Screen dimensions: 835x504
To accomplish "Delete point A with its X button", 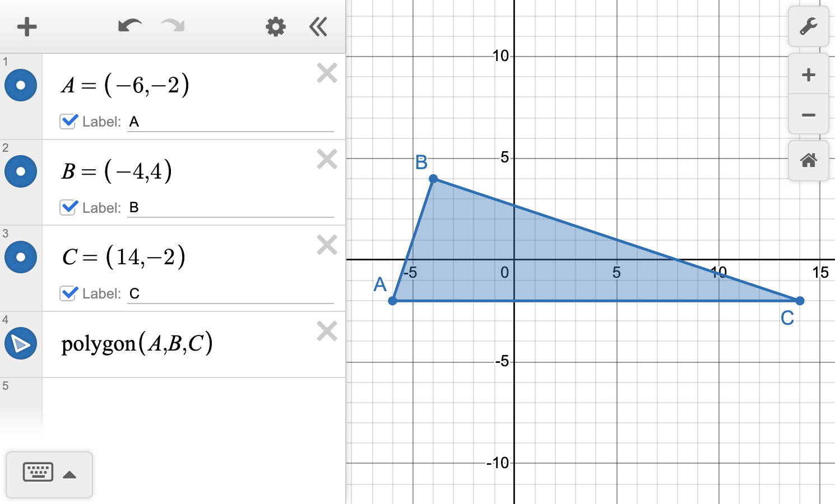I will pyautogui.click(x=326, y=73).
